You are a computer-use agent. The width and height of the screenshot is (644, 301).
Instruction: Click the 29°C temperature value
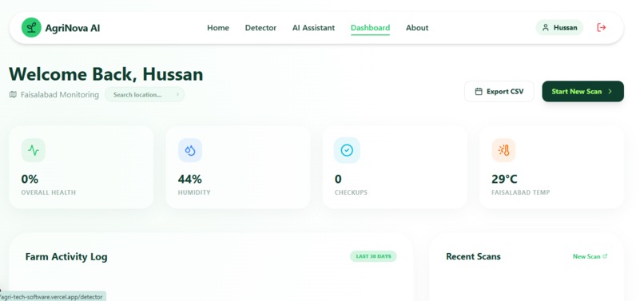[504, 179]
